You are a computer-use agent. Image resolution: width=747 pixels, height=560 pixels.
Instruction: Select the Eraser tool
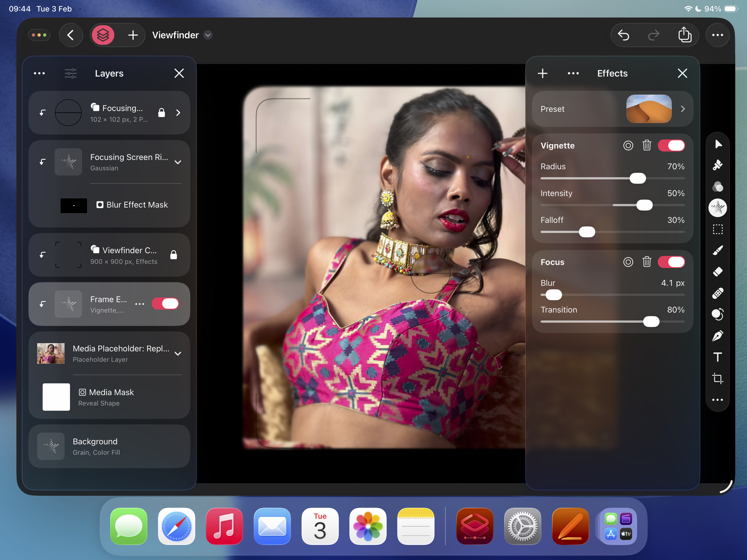pos(718,272)
